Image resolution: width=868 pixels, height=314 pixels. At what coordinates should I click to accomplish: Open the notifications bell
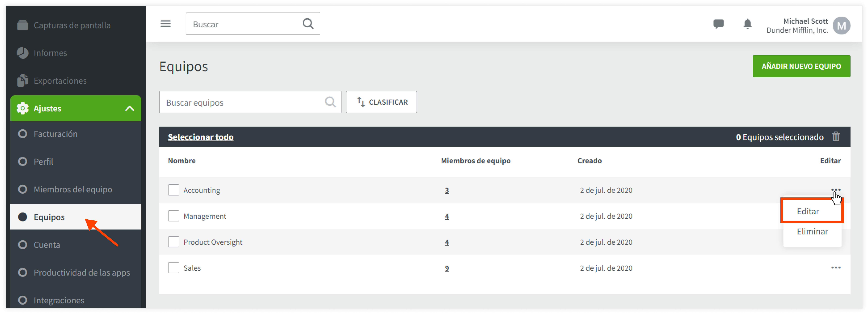[x=747, y=24]
